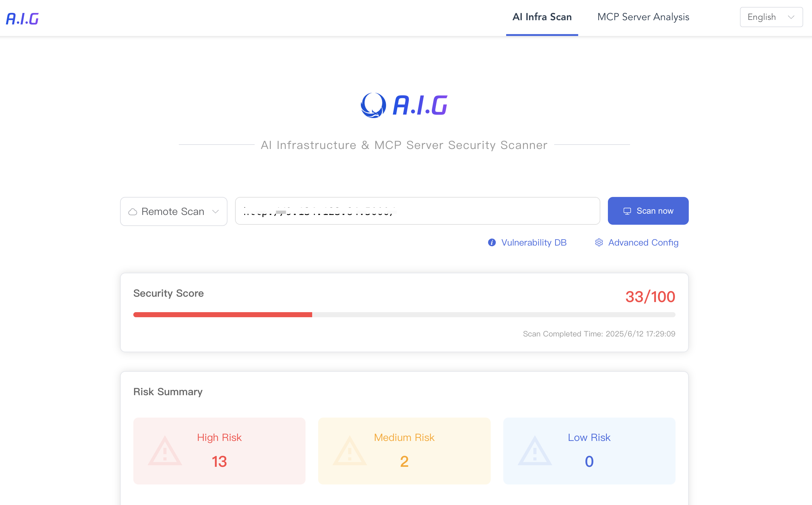Viewport: 812px width, 505px height.
Task: Click the A.I.G logo in top-left header
Action: point(22,18)
